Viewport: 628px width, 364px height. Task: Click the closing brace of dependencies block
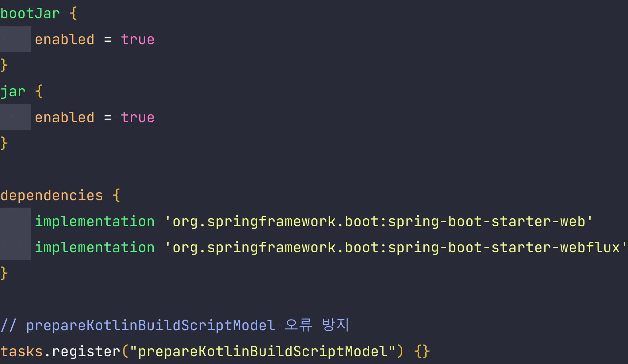click(4, 273)
